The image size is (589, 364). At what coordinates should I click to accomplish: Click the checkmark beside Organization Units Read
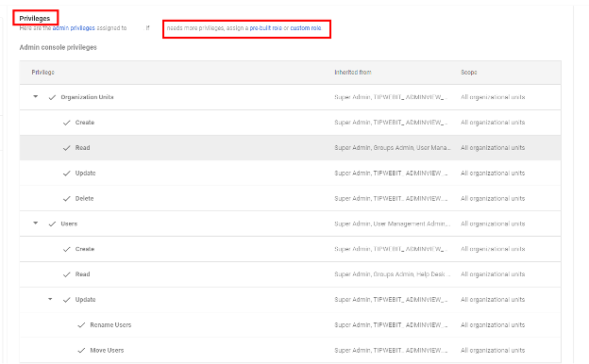click(x=66, y=148)
